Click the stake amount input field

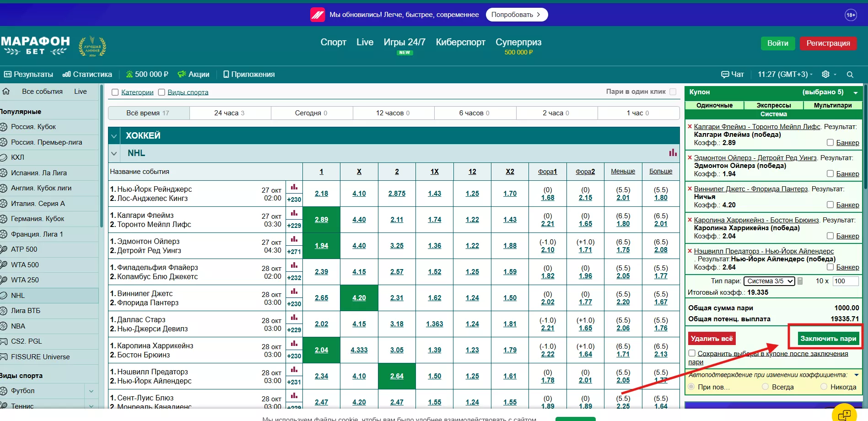(845, 281)
